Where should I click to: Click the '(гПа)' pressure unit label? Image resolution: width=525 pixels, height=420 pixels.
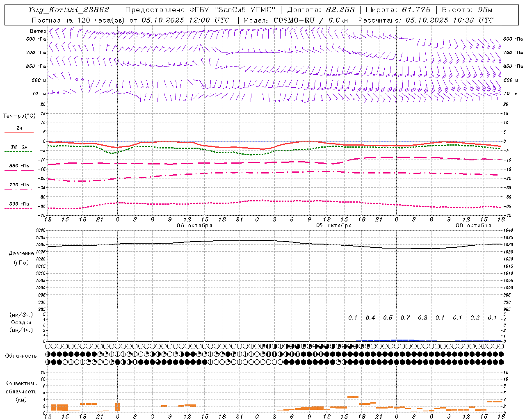pos(21,262)
